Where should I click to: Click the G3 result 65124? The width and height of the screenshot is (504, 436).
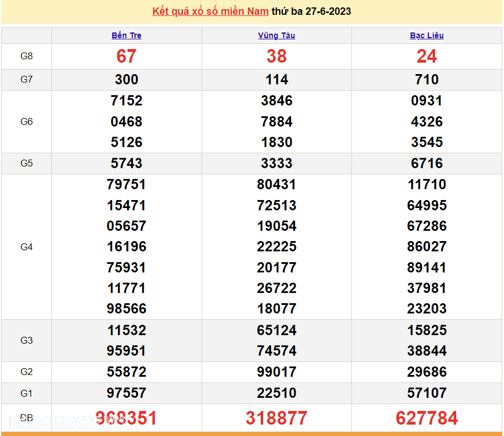(x=276, y=330)
